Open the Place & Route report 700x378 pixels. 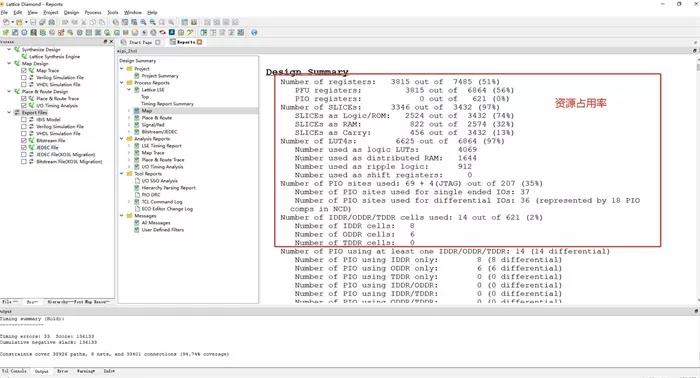157,118
